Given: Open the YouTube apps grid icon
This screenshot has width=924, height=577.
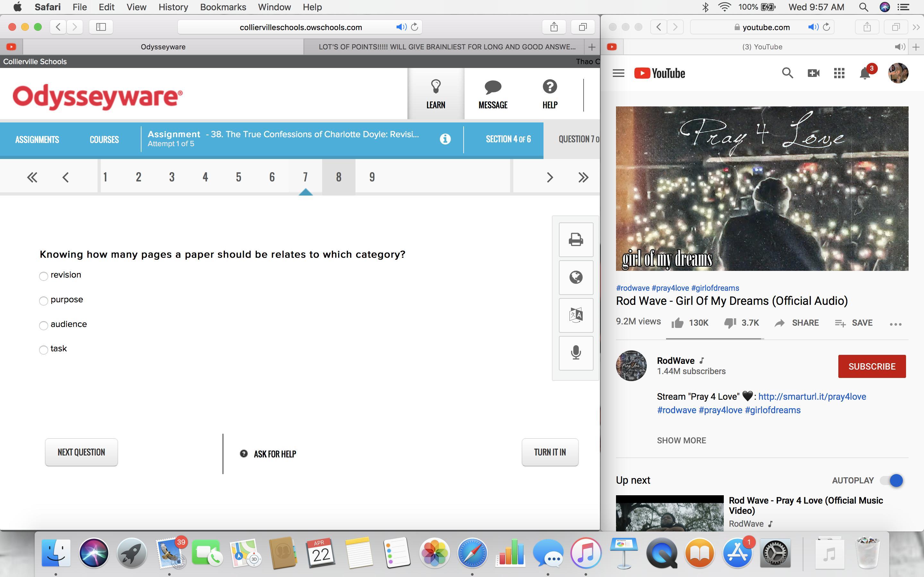Looking at the screenshot, I should pos(839,73).
